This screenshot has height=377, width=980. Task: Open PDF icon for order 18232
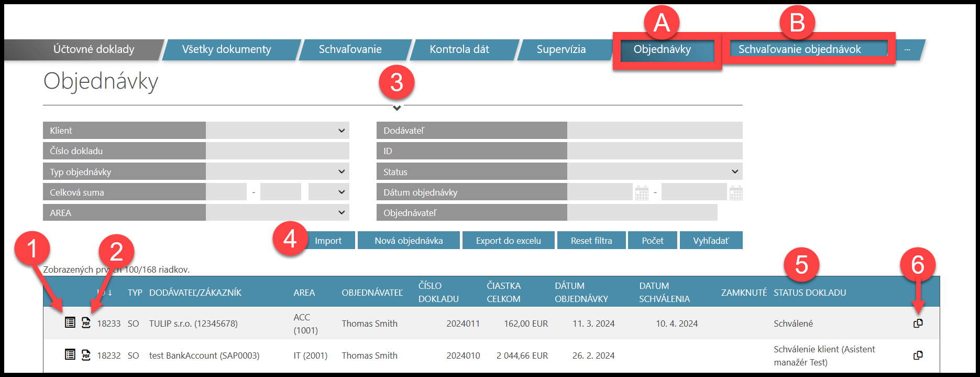86,356
